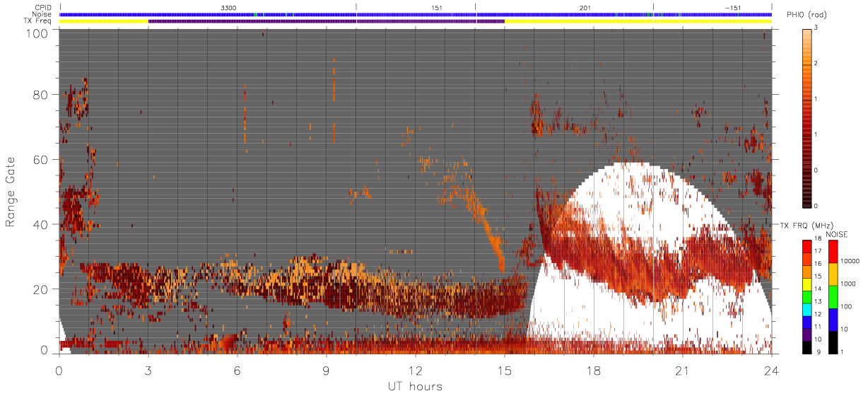This screenshot has width=868, height=401.
Task: Click the CPID value -151
Action: [733, 7]
